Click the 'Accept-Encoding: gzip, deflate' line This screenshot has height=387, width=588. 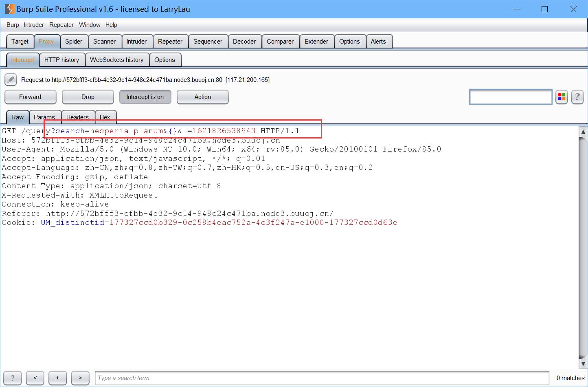pyautogui.click(x=75, y=177)
